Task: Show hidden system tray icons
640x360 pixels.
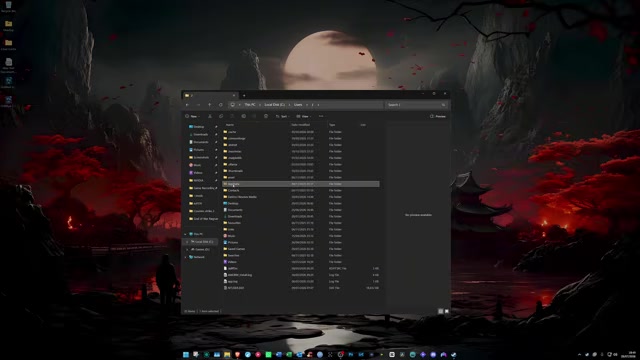Action: pos(579,355)
